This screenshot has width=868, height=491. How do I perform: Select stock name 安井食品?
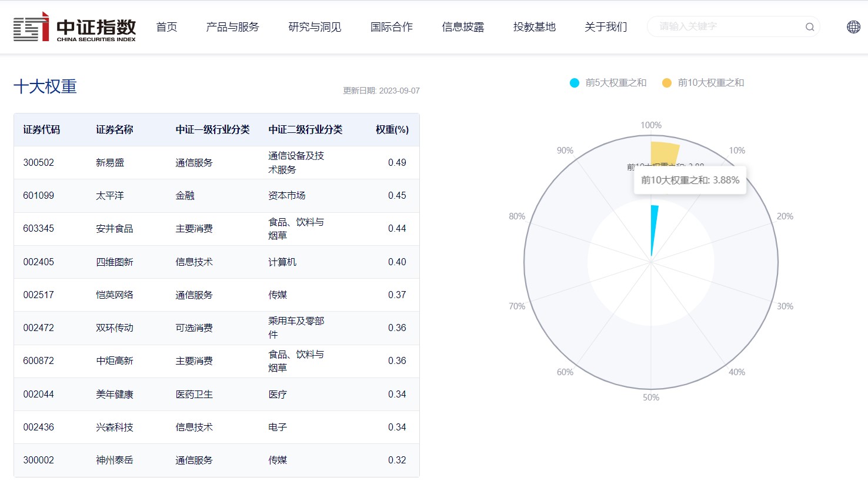click(115, 228)
